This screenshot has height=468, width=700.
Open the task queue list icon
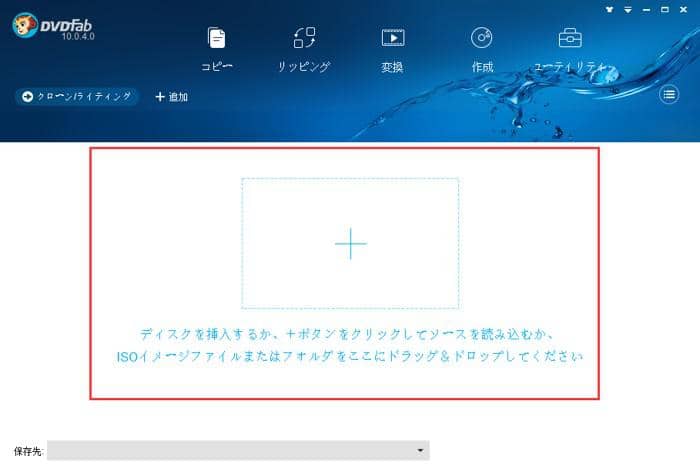pos(669,94)
